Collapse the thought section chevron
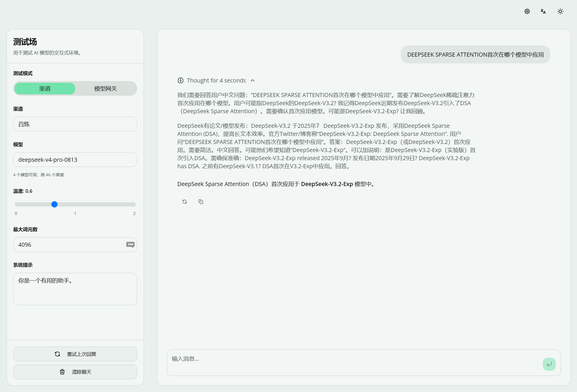 (253, 80)
